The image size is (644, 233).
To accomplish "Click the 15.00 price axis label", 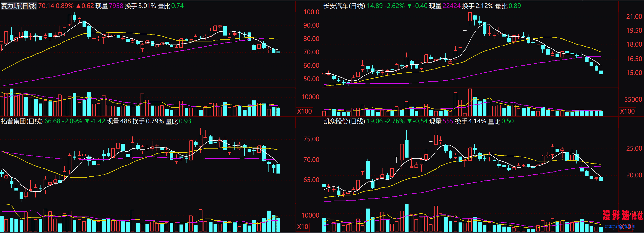I will coord(634,73).
